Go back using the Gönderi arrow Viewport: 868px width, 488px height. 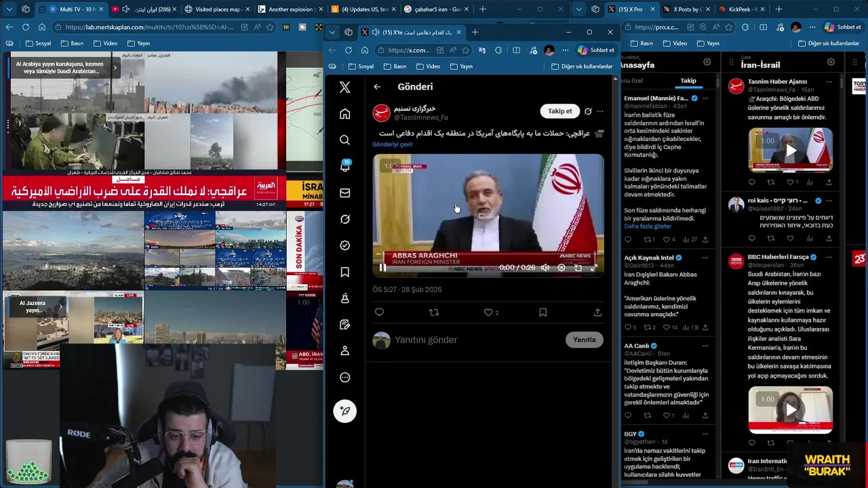[377, 87]
